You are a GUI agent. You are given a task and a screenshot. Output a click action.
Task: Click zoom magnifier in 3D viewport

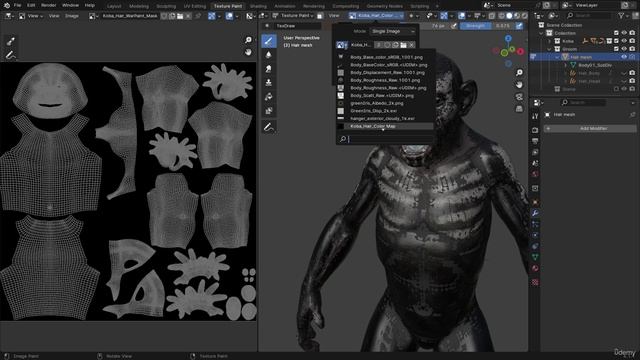coord(519,73)
